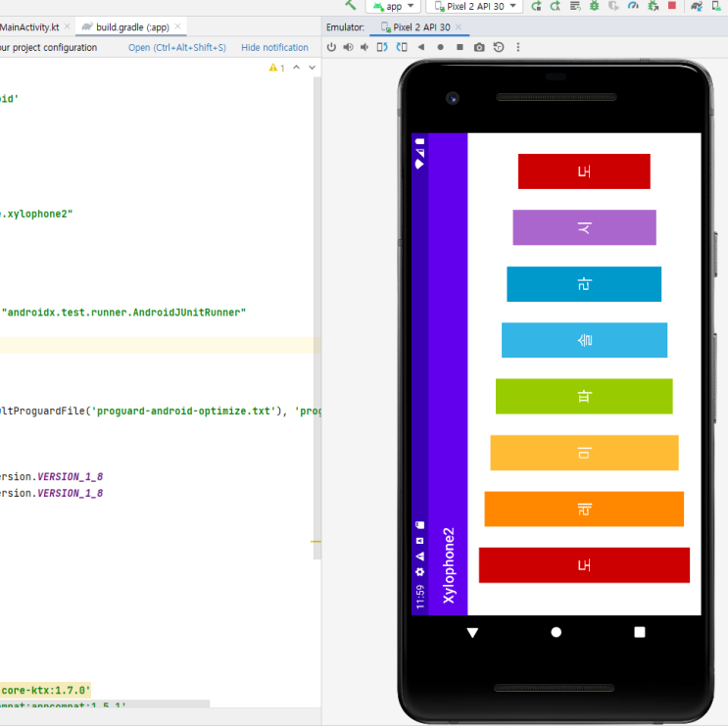Go to next highlighted warning with down arrow
The width and height of the screenshot is (728, 726).
tap(312, 68)
